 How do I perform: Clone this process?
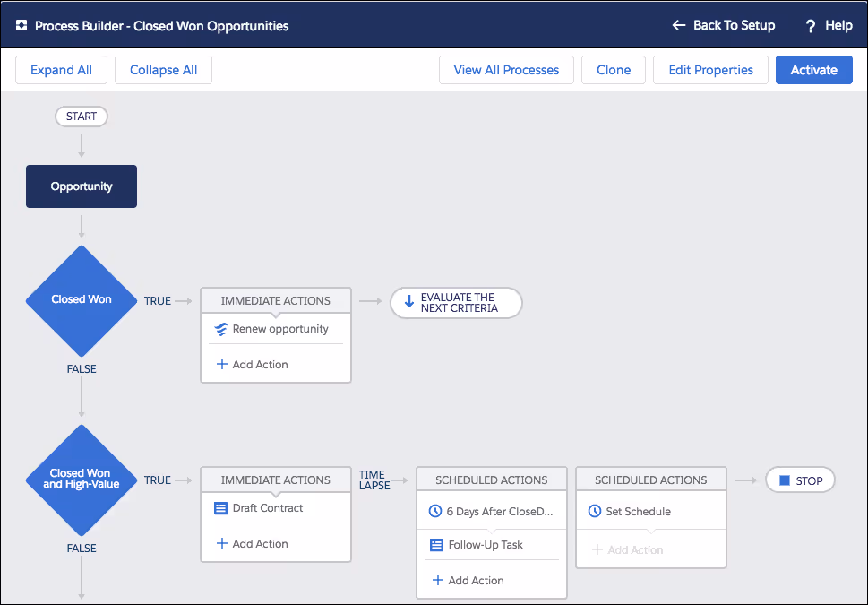pyautogui.click(x=614, y=70)
